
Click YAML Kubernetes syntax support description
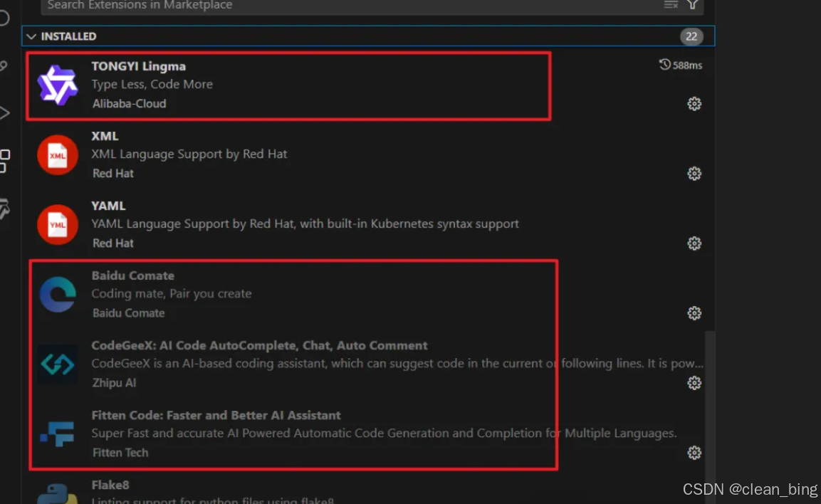click(x=305, y=224)
